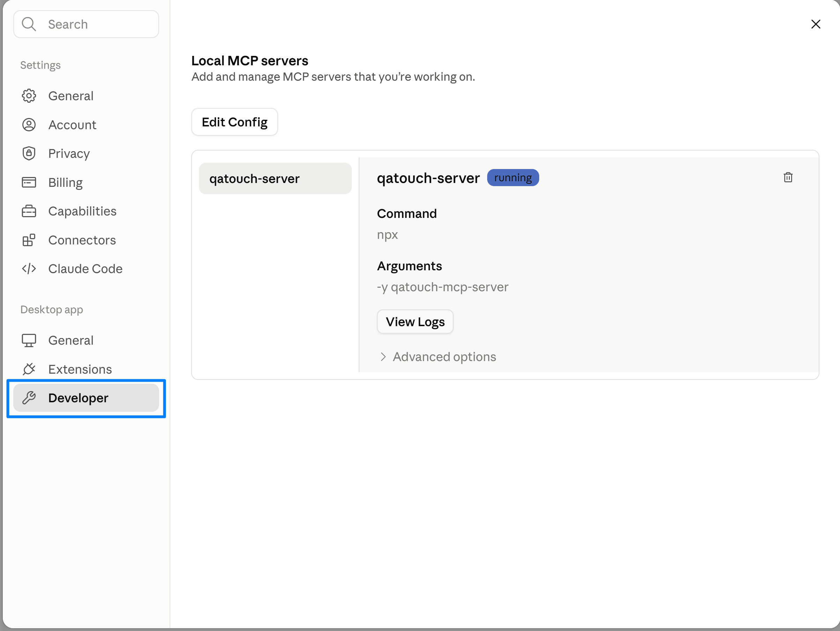
Task: Select Capabilities in the sidebar
Action: coord(86,211)
